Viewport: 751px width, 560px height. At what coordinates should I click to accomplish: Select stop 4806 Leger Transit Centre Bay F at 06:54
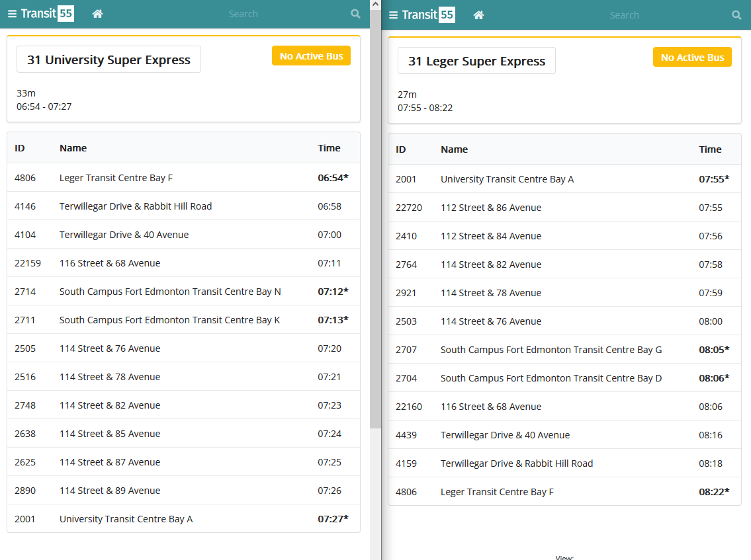[116, 178]
